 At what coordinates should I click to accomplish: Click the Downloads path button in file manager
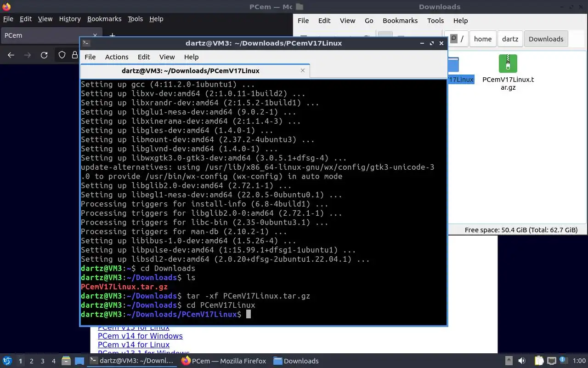pos(546,39)
